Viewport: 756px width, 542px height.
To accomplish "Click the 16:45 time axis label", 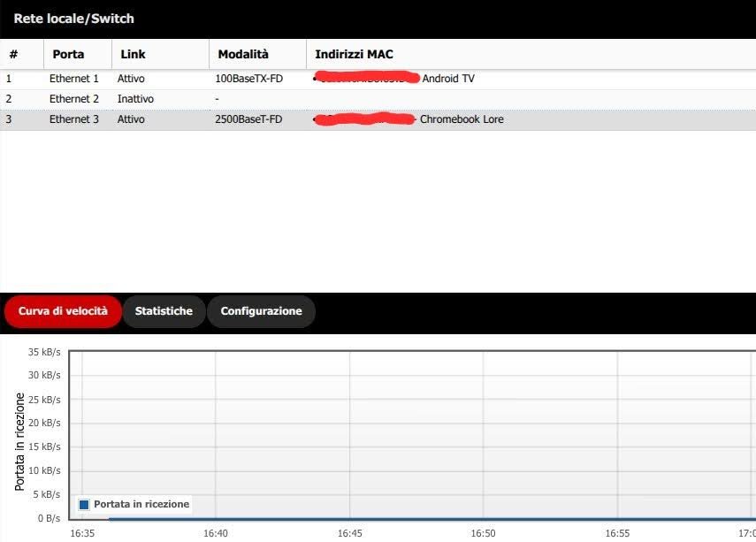I will 349,533.
